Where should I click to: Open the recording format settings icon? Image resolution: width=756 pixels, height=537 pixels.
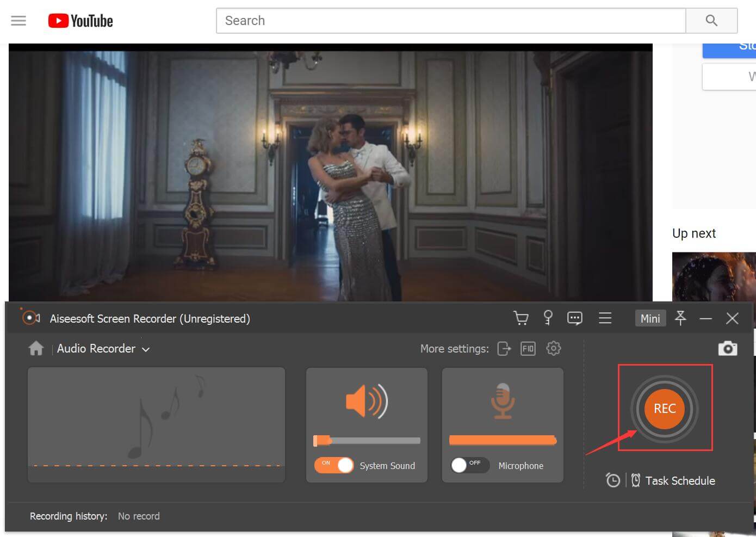528,349
